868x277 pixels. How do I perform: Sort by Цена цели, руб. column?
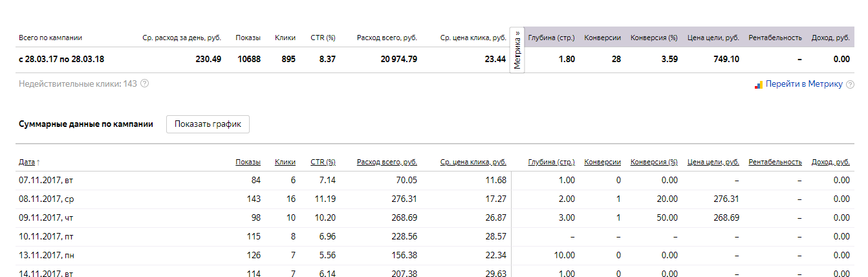coord(713,162)
